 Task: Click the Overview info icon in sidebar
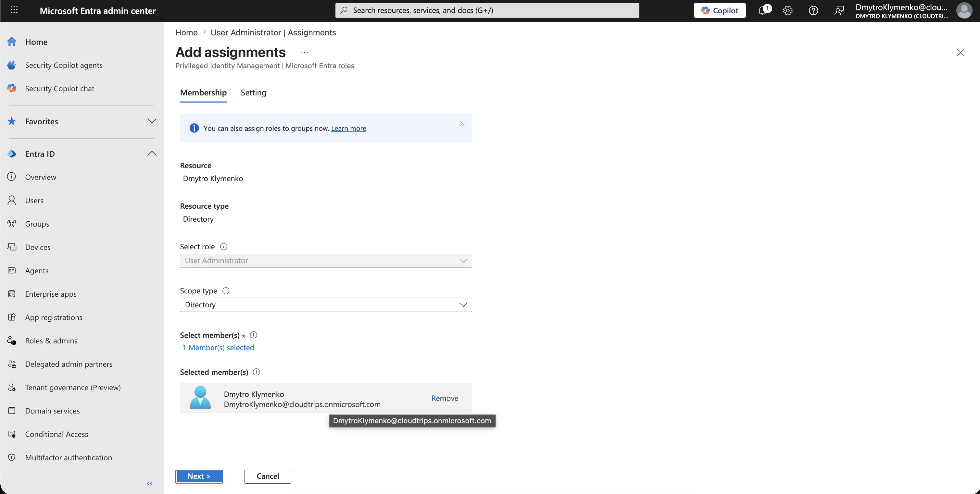[x=12, y=177]
